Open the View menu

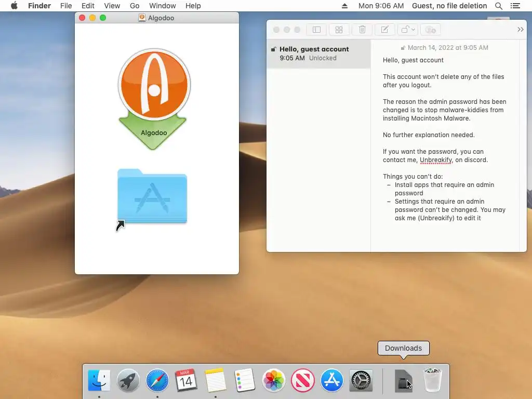point(112,6)
